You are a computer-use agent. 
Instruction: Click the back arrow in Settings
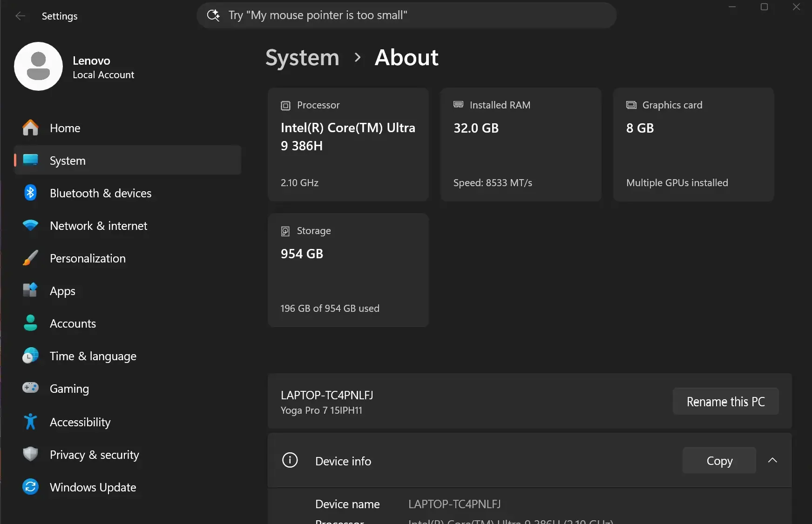[20, 16]
